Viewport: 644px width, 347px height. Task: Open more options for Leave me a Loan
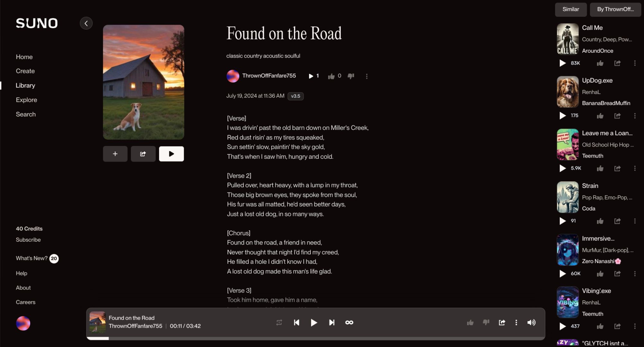click(x=635, y=169)
